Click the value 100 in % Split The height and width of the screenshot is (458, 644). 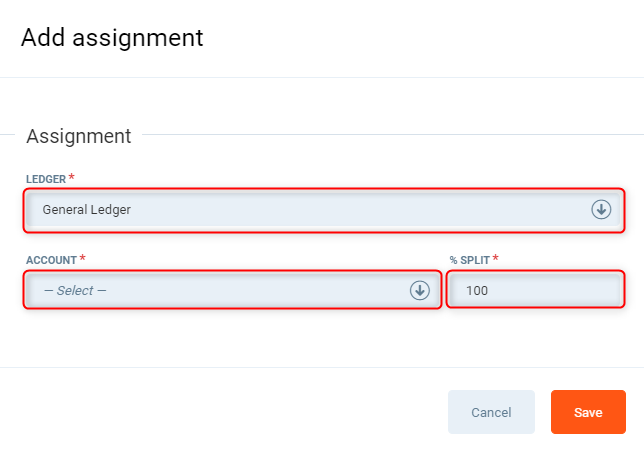tap(477, 291)
